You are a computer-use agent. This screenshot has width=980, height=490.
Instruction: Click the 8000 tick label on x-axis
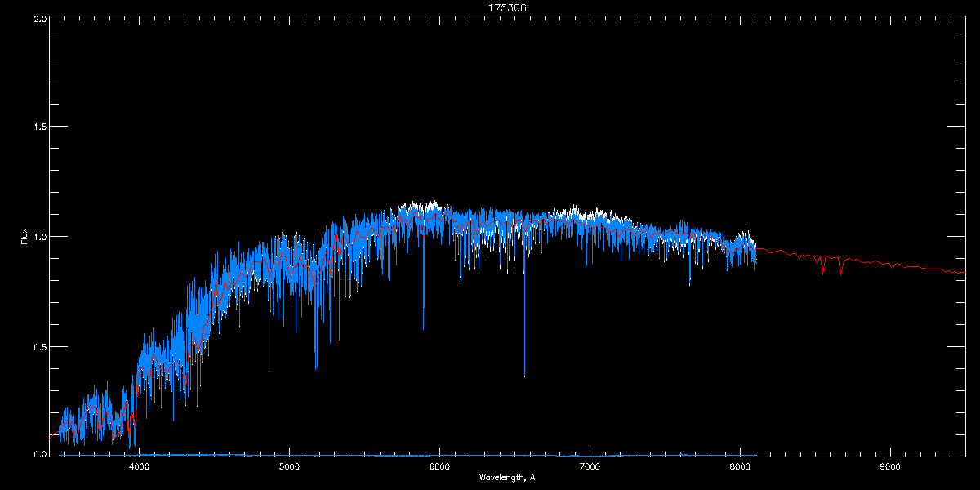[740, 467]
